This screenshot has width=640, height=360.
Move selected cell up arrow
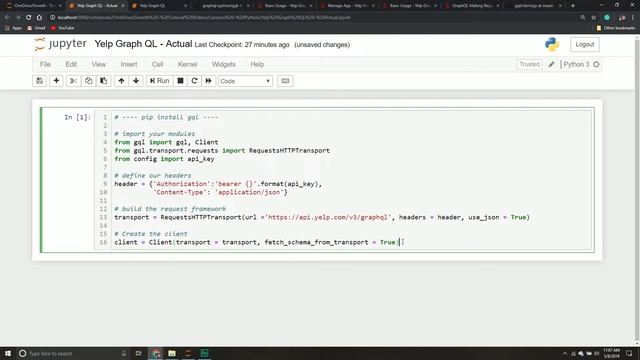pyautogui.click(x=121, y=81)
